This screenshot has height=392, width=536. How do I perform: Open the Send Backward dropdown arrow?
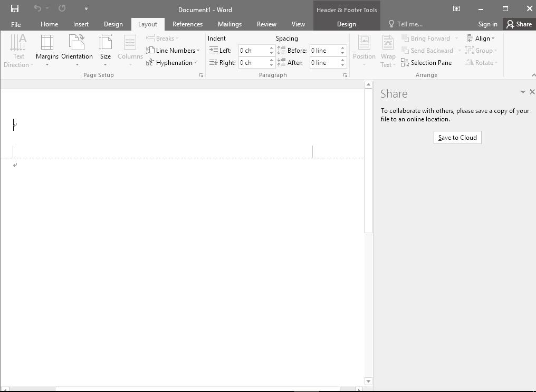pyautogui.click(x=460, y=51)
